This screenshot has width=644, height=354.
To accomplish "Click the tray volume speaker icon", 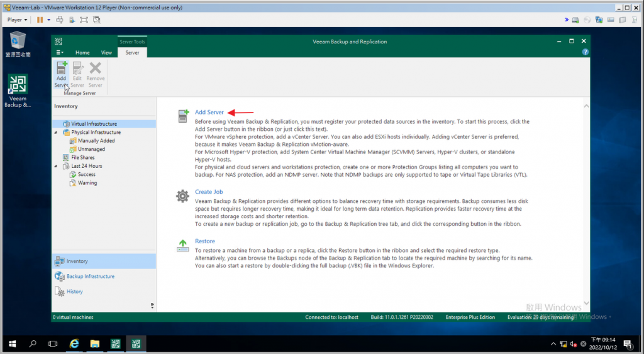I will [574, 344].
